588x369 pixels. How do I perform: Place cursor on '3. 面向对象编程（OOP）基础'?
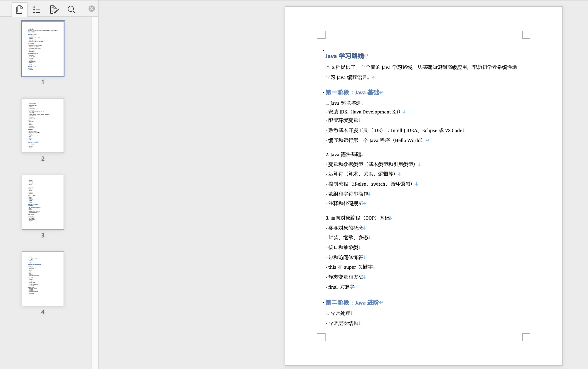357,218
